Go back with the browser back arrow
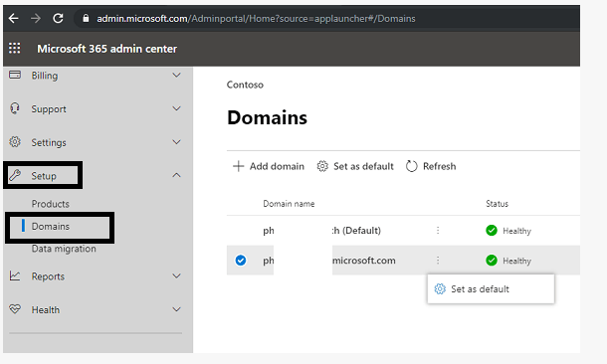 tap(14, 18)
